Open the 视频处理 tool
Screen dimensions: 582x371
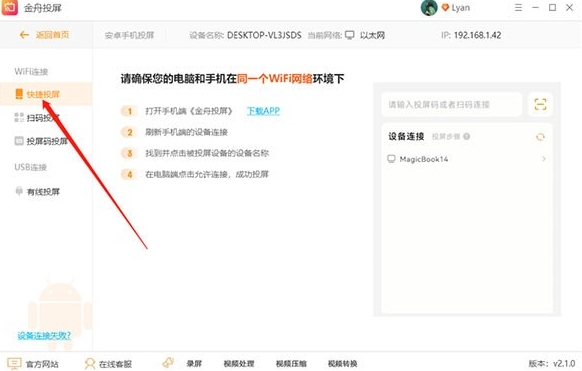[x=239, y=364]
